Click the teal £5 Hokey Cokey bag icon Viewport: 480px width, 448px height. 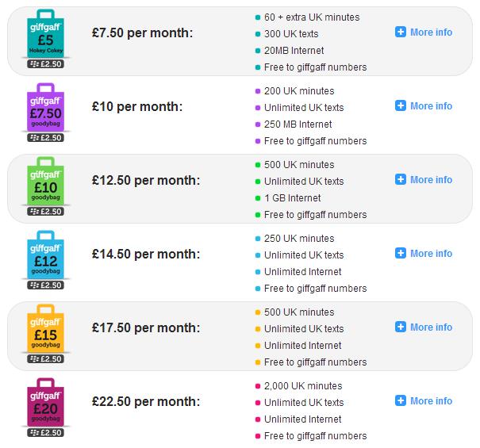tap(45, 33)
